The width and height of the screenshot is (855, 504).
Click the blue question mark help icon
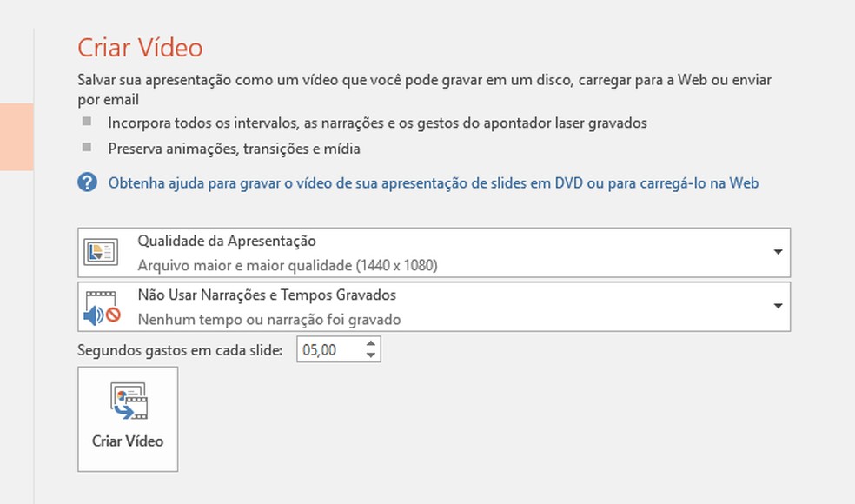(x=89, y=183)
